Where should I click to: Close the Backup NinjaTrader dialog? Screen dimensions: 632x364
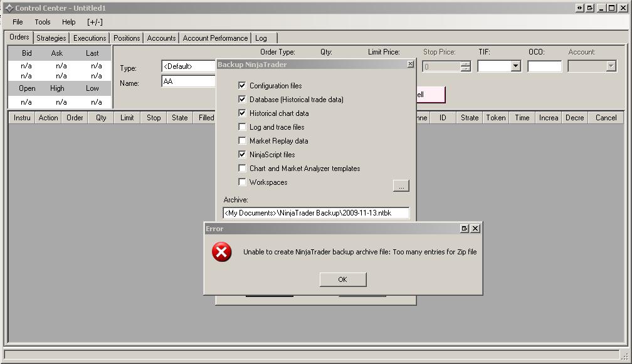(410, 64)
